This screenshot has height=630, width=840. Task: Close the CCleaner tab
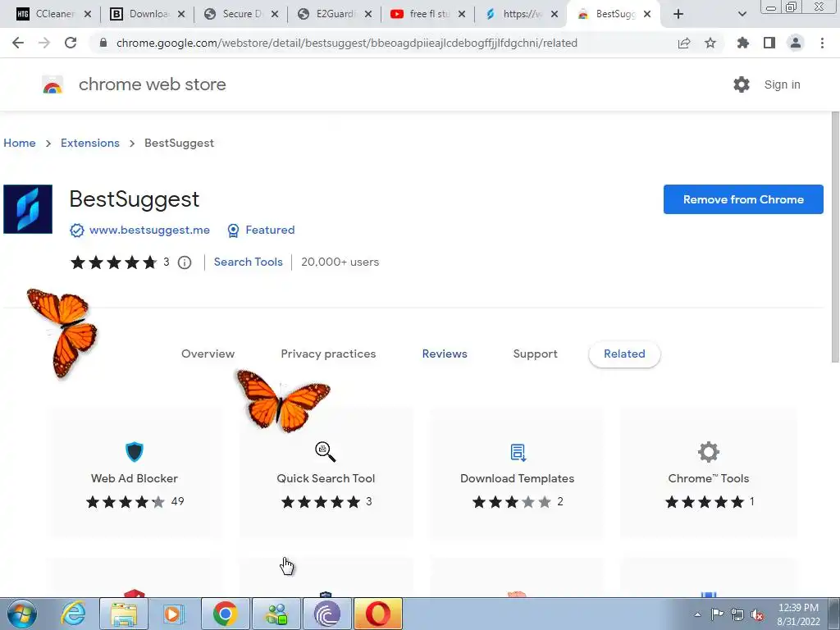tap(88, 15)
